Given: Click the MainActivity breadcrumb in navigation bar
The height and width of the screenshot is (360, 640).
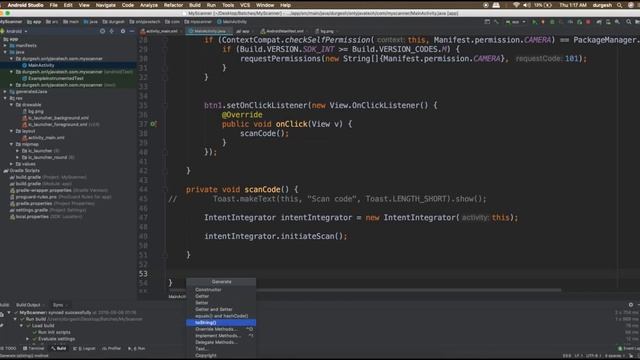Looking at the screenshot, I should coord(232,22).
